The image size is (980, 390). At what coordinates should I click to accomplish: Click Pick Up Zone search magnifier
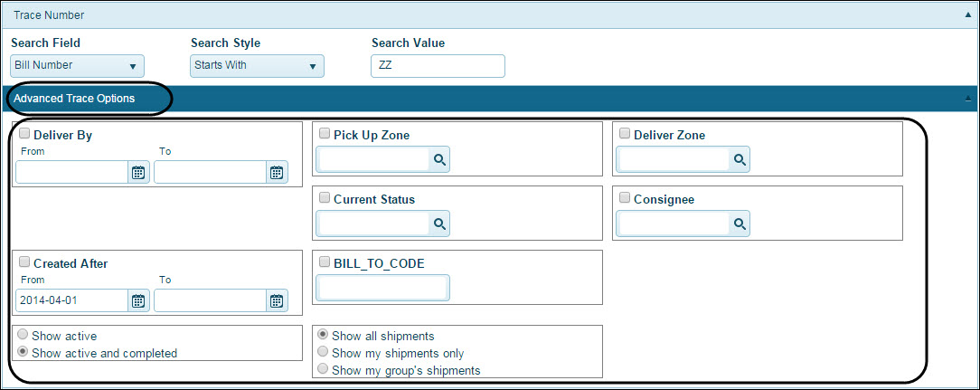click(439, 159)
